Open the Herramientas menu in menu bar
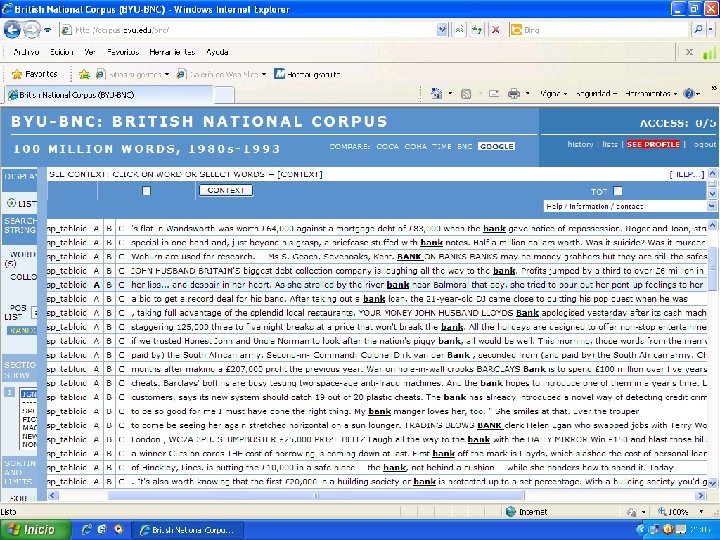 [x=172, y=52]
